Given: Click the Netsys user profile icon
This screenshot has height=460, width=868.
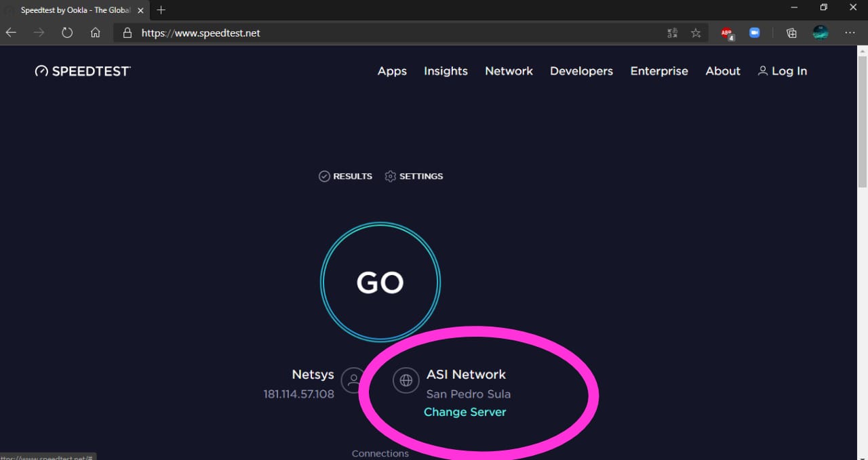Looking at the screenshot, I should pos(353,380).
